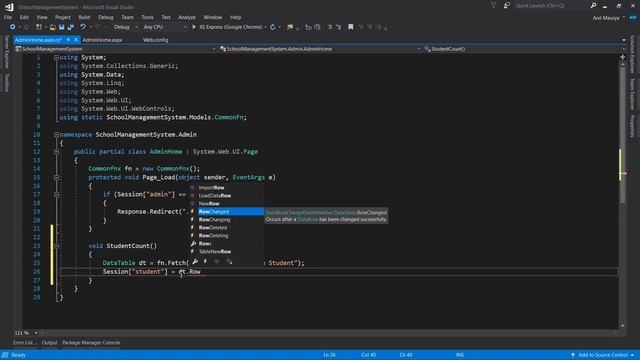
Task: Open the Server Explorer side tab
Action: pos(7,52)
